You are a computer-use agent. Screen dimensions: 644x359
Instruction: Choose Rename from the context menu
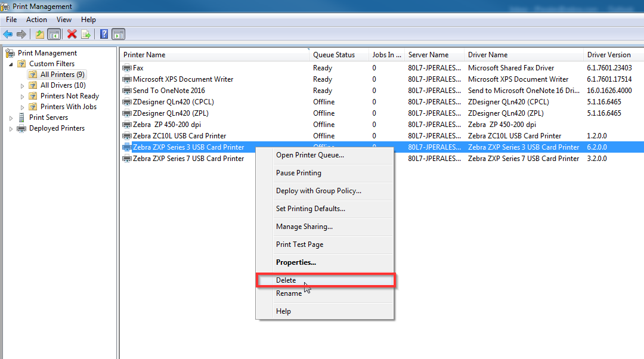pos(324,293)
